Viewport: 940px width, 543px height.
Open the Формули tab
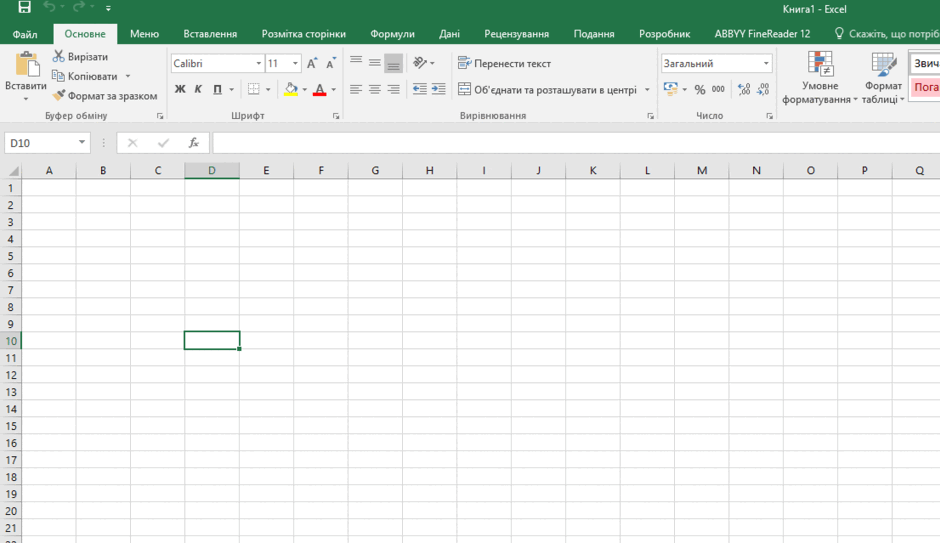tap(392, 34)
